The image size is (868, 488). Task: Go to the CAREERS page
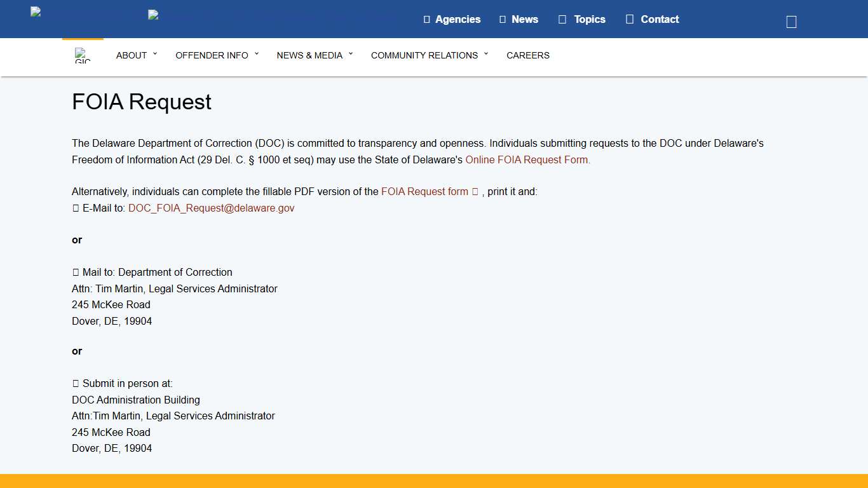[x=527, y=55]
